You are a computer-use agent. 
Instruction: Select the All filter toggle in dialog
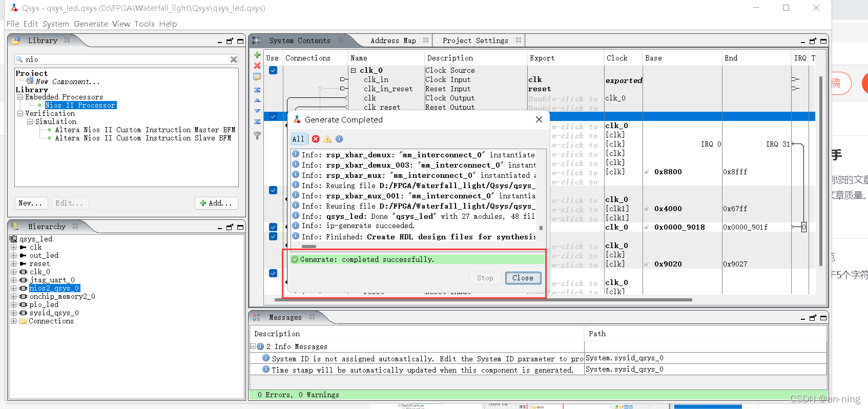[x=299, y=139]
